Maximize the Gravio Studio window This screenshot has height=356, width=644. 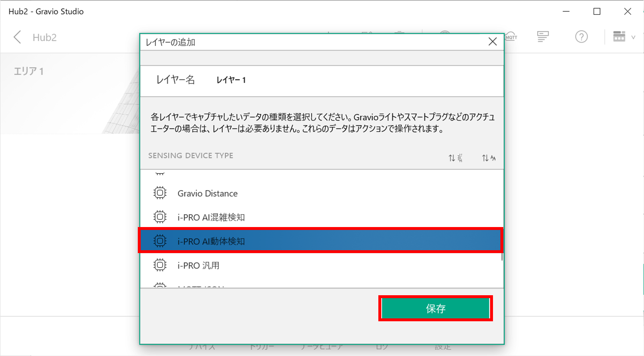pyautogui.click(x=597, y=12)
